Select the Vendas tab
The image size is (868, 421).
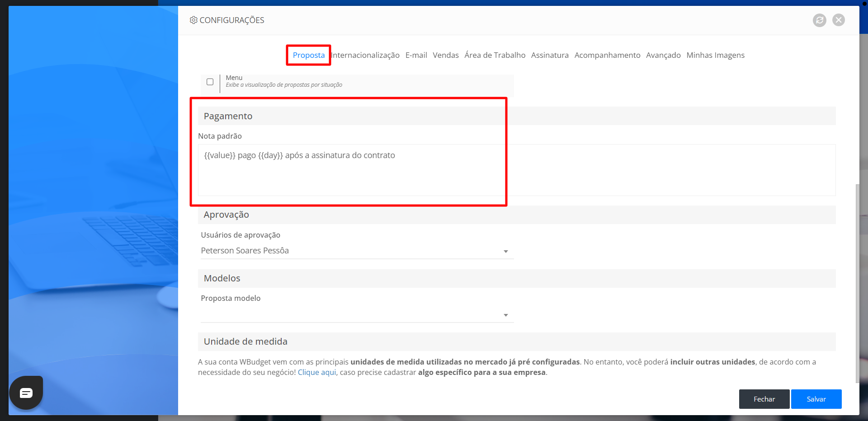[x=445, y=55]
